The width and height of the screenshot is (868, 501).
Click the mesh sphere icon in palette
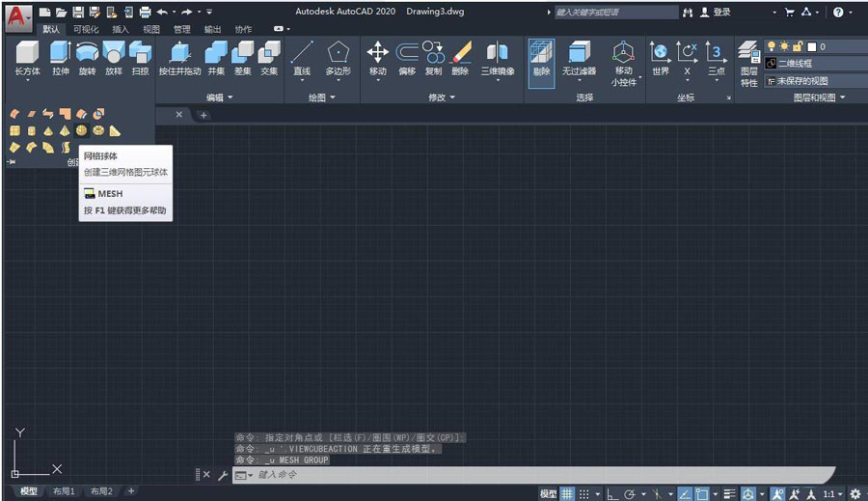pos(81,130)
